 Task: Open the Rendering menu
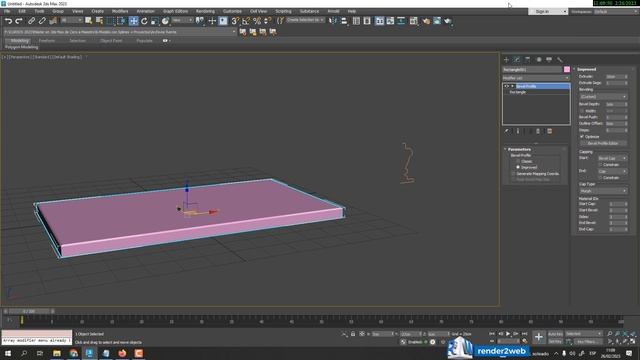point(205,11)
